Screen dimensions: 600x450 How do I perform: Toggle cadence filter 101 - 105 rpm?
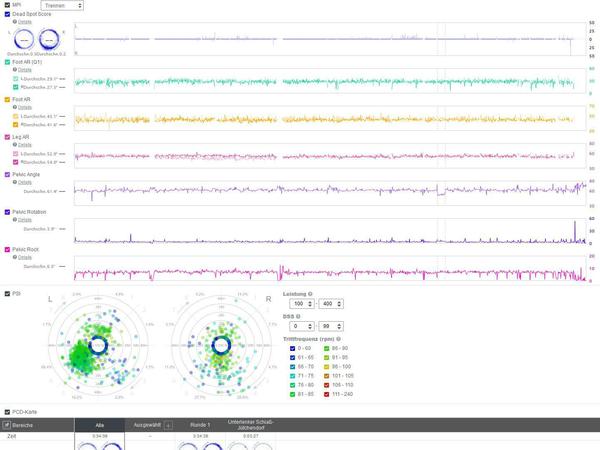(327, 376)
